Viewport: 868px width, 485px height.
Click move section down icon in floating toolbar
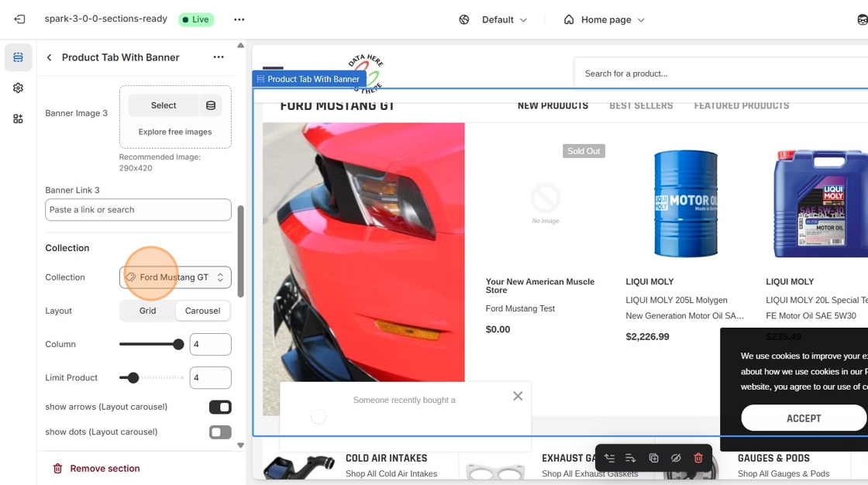click(x=631, y=458)
